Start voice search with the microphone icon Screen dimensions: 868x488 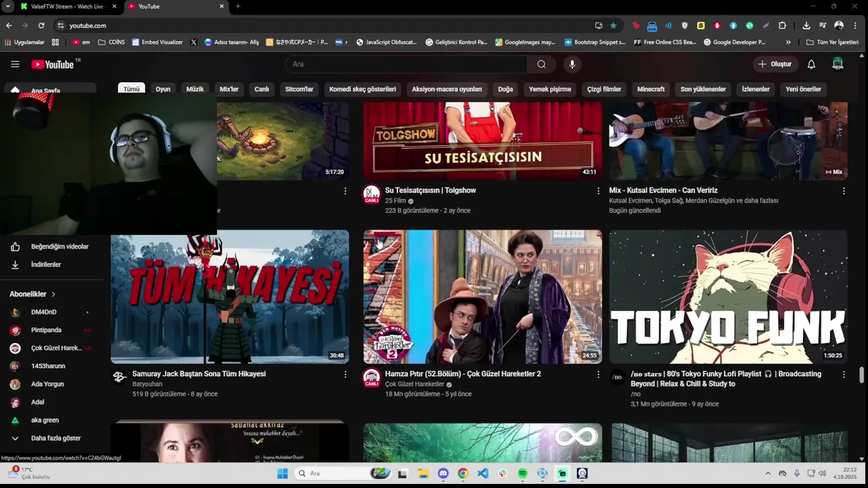(572, 64)
